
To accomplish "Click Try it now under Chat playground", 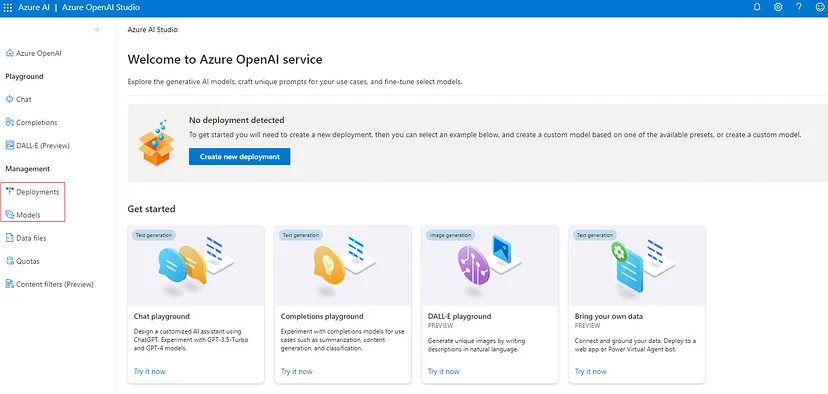I will (x=149, y=371).
